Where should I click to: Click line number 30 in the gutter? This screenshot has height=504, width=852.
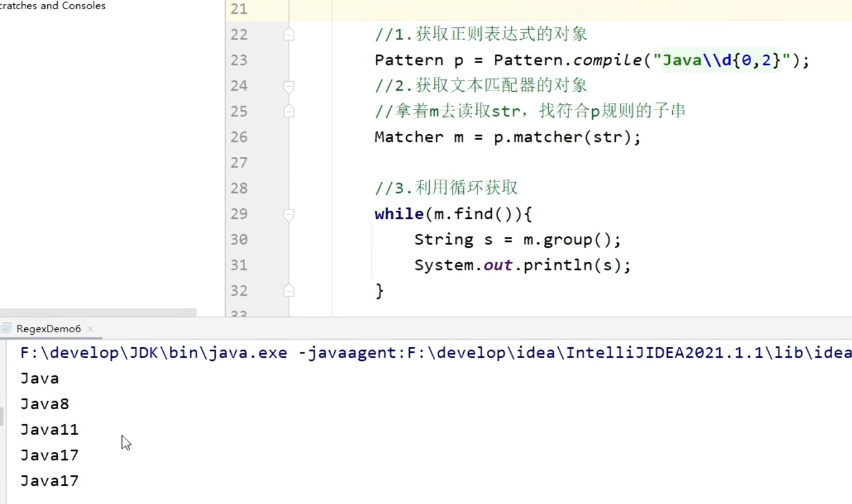tap(239, 239)
